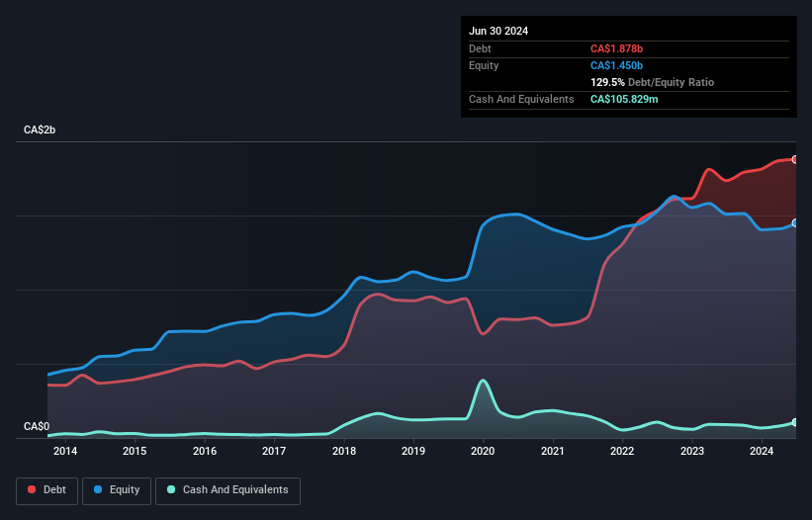Screen dimensions: 812x520
Task: Click the 2022 x-axis label
Action: pyautogui.click(x=622, y=451)
